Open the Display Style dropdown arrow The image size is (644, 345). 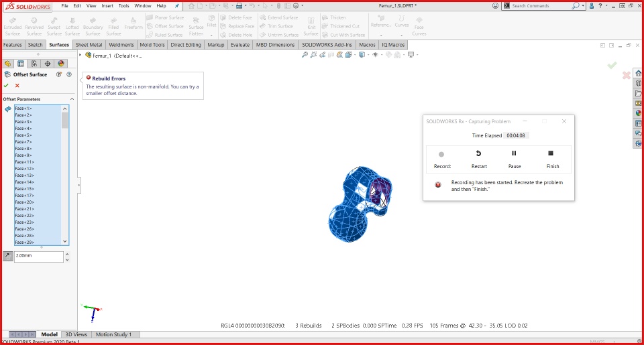tap(368, 55)
